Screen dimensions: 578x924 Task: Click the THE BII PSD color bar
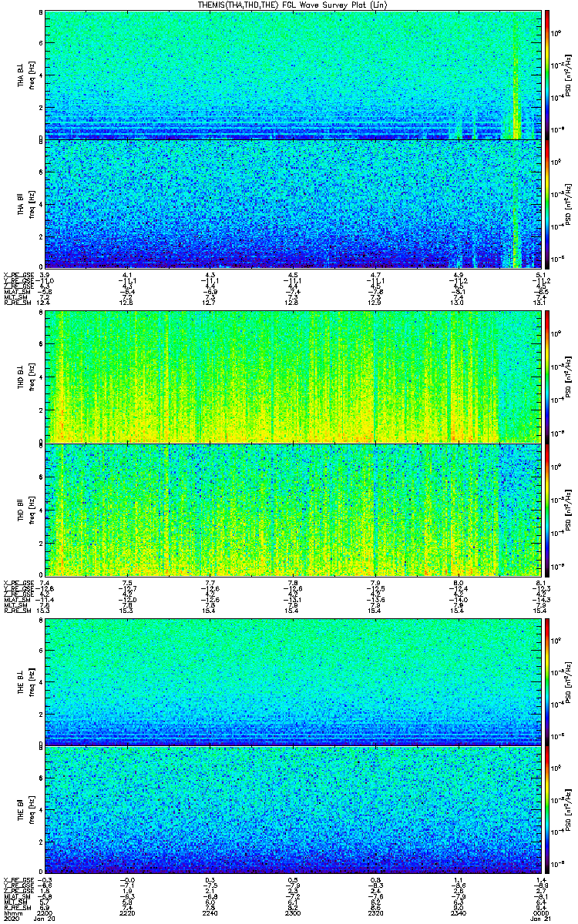pyautogui.click(x=547, y=809)
